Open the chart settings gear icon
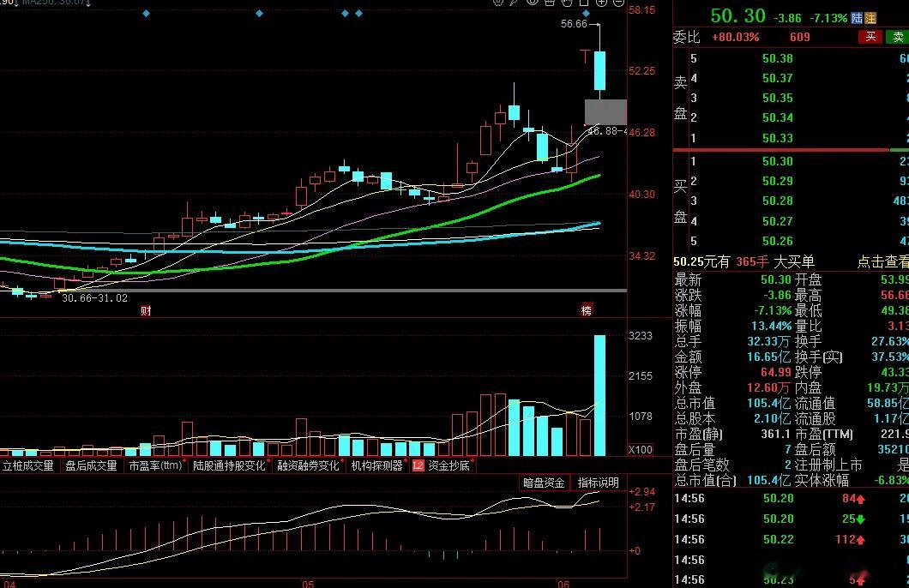 (498, 3)
